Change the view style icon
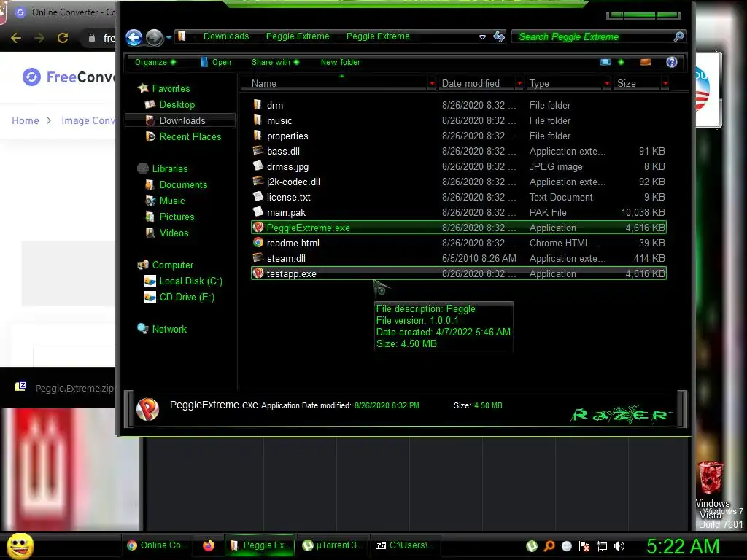 click(x=605, y=62)
